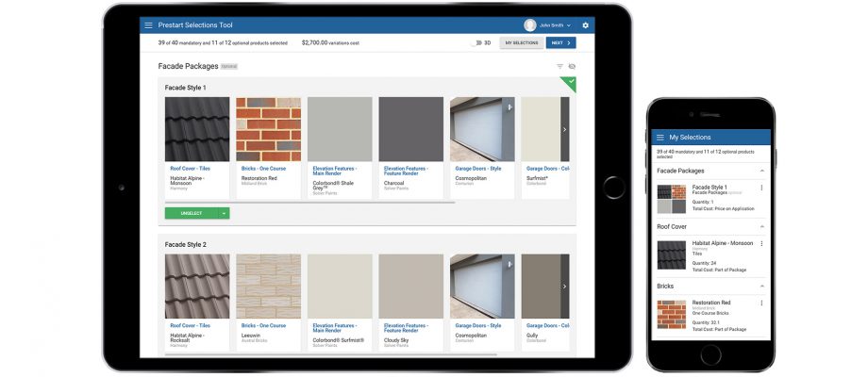
Task: Open the filter icon beside Facade Packages
Action: [559, 67]
